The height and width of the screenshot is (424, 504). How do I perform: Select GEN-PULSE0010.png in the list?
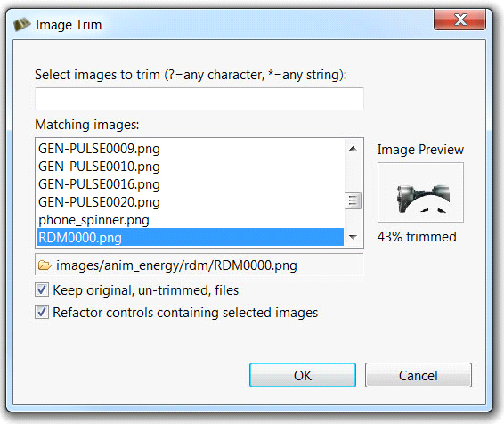[190, 167]
